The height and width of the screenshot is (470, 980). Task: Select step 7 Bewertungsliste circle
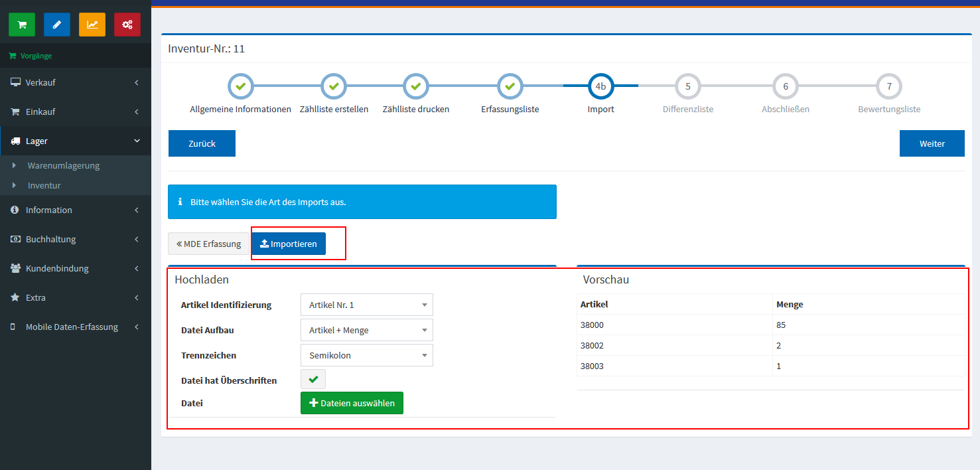tap(889, 86)
